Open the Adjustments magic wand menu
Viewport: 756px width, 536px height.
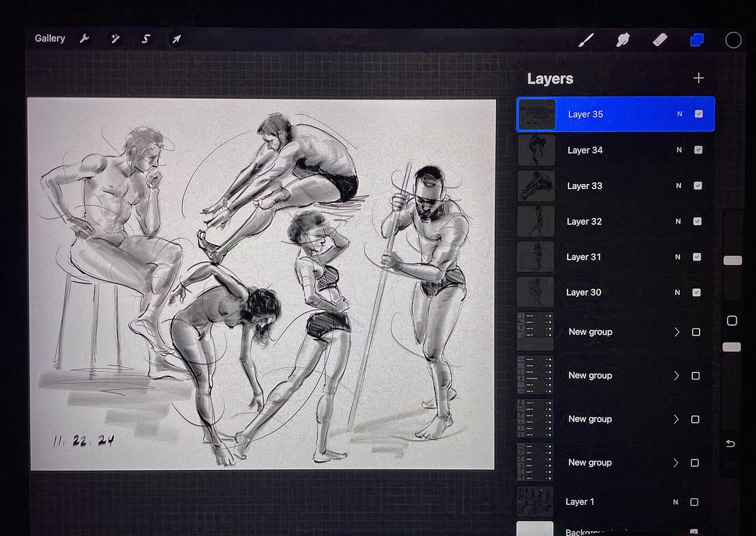[x=115, y=39]
